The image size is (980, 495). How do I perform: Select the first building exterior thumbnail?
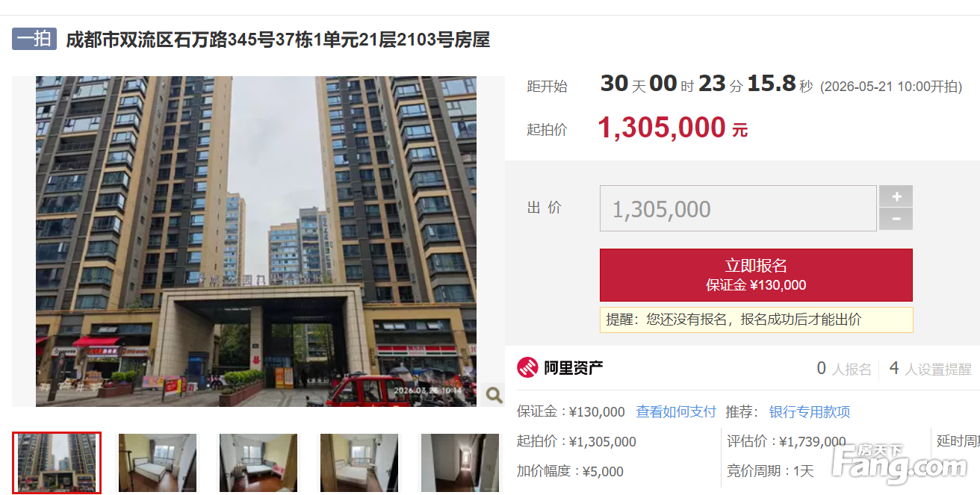point(57,462)
